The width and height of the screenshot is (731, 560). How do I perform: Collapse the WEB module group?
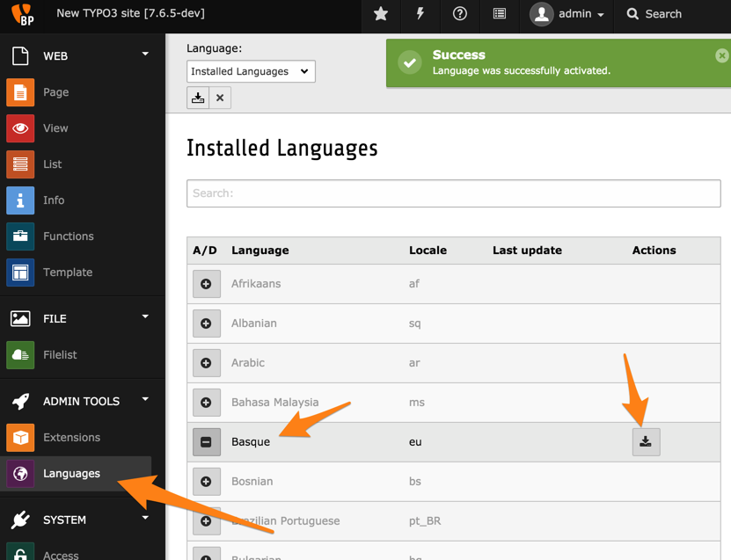click(145, 54)
